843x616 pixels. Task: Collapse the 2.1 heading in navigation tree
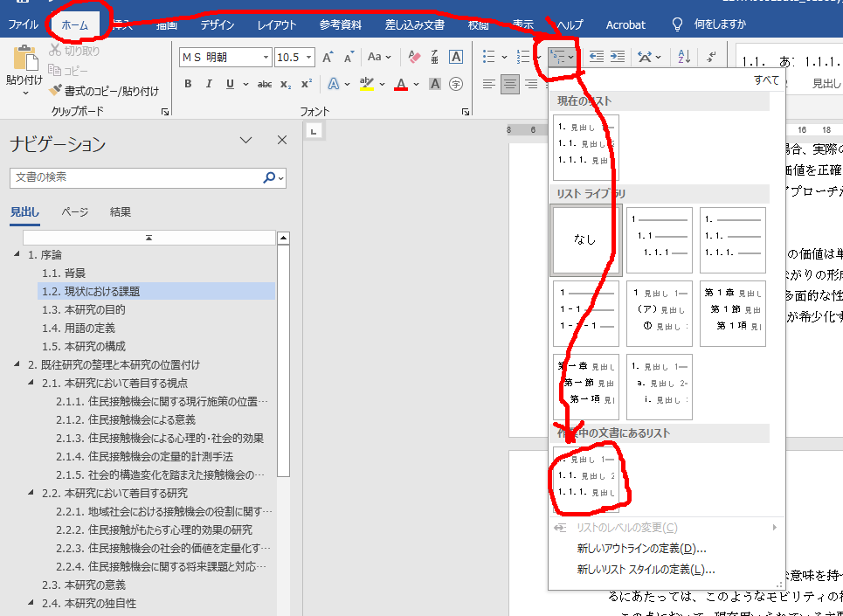(31, 383)
